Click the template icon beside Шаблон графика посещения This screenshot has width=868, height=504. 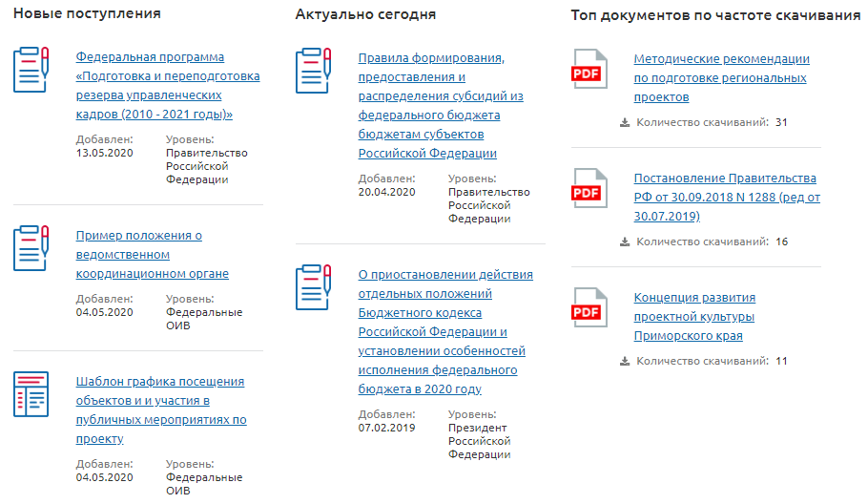tap(31, 393)
